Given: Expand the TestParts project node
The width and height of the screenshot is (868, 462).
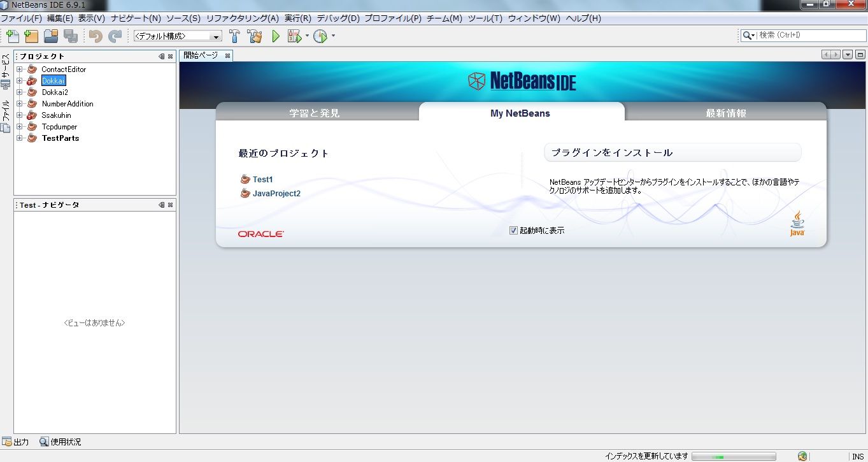Looking at the screenshot, I should 20,138.
